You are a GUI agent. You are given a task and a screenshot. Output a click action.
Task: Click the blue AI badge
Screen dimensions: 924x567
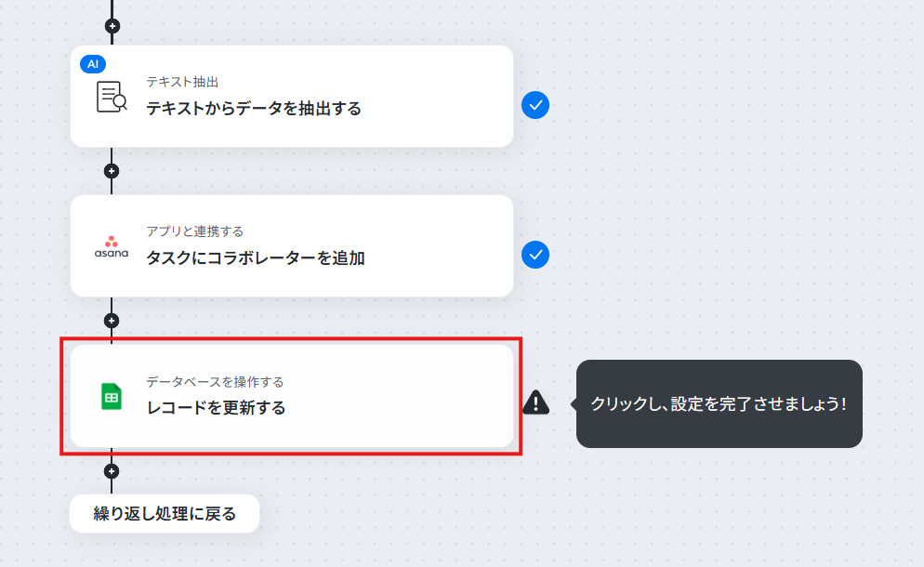(x=93, y=63)
